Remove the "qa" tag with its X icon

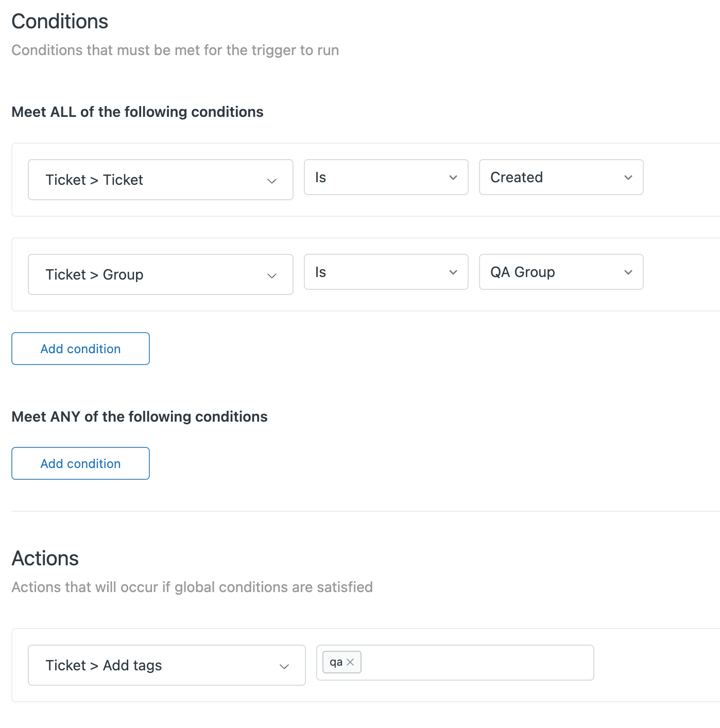pyautogui.click(x=352, y=662)
